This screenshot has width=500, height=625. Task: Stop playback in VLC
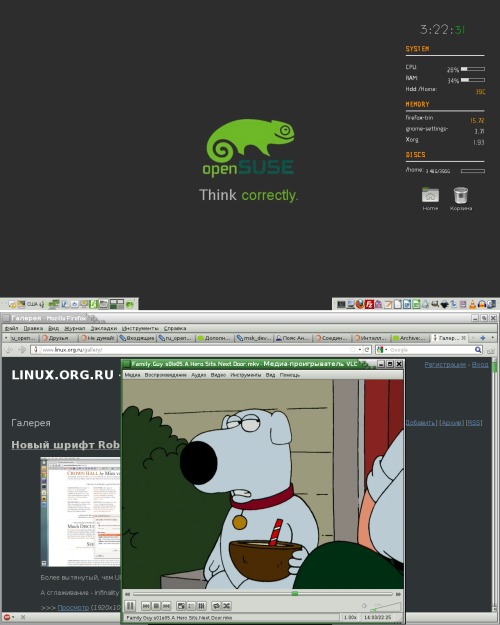coord(156,606)
